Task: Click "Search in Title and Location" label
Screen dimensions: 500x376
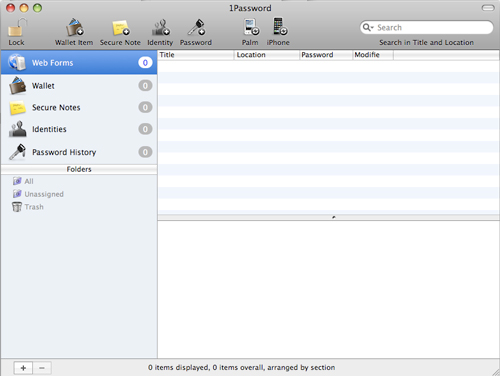Action: tap(426, 43)
